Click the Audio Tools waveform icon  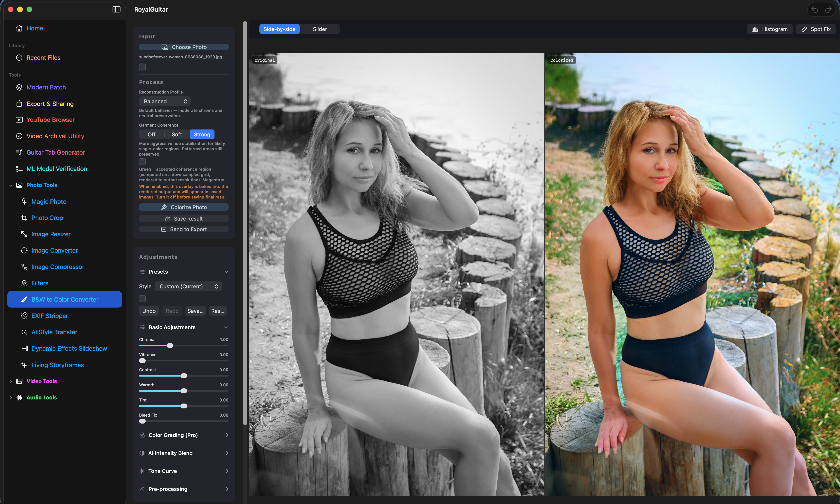19,398
